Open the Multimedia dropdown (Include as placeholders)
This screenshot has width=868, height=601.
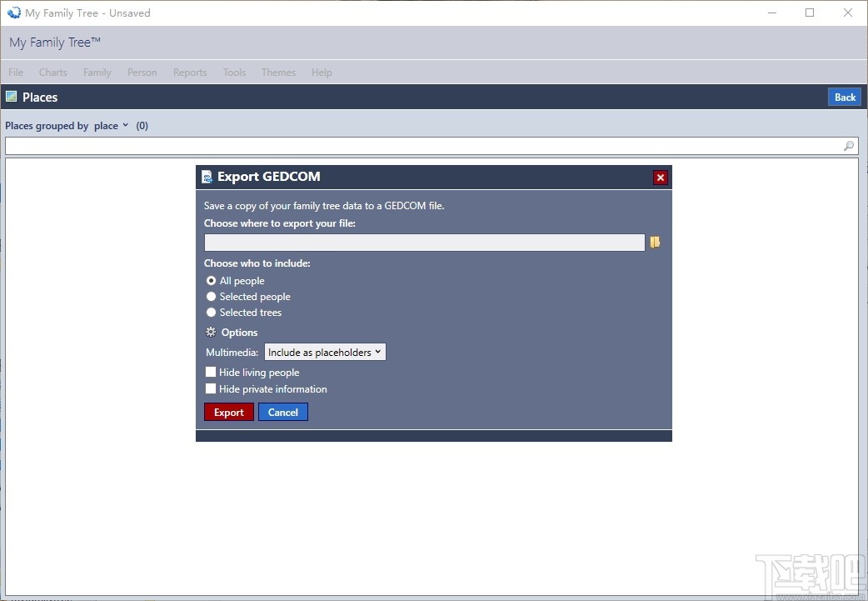[325, 353]
